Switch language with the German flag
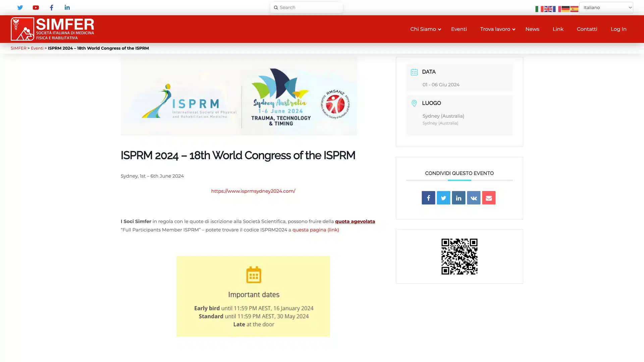The image size is (644, 362). click(x=565, y=9)
